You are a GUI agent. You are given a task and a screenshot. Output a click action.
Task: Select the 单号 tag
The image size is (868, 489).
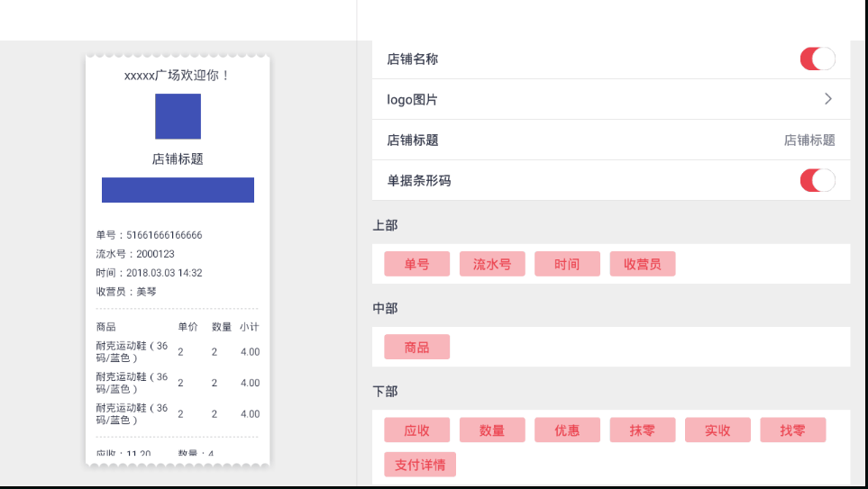pyautogui.click(x=416, y=264)
